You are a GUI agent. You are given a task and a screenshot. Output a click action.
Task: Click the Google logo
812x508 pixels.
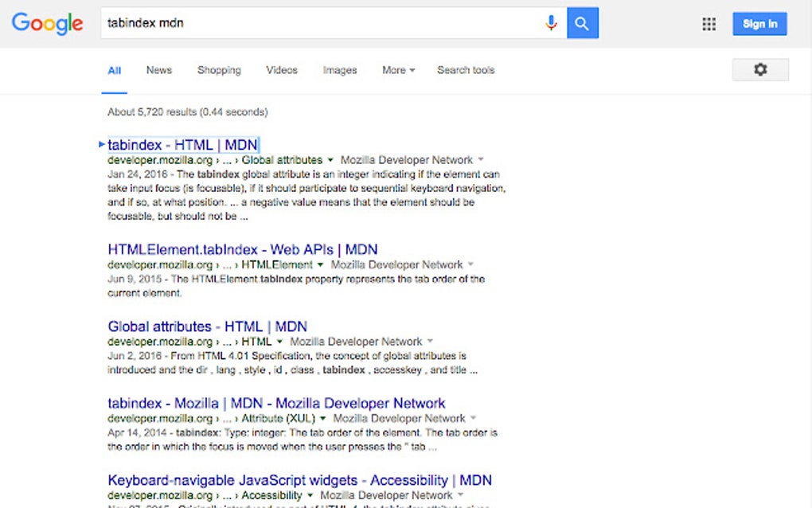pos(47,24)
